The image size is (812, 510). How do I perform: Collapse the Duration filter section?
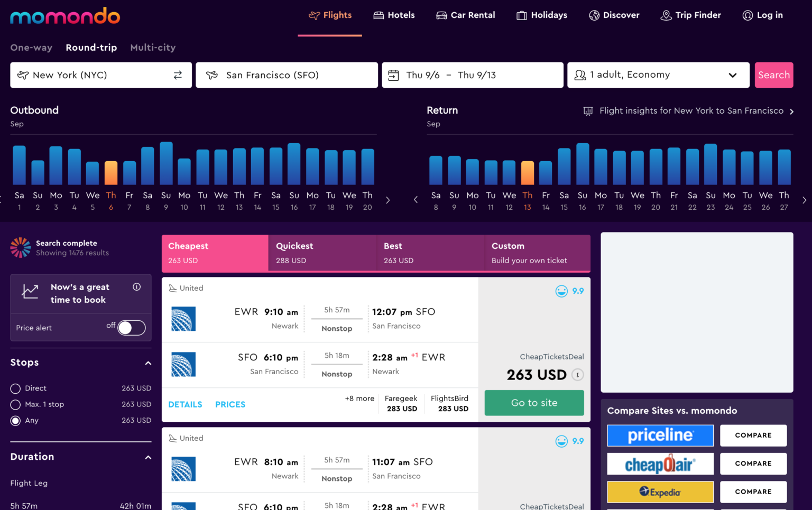tap(149, 457)
